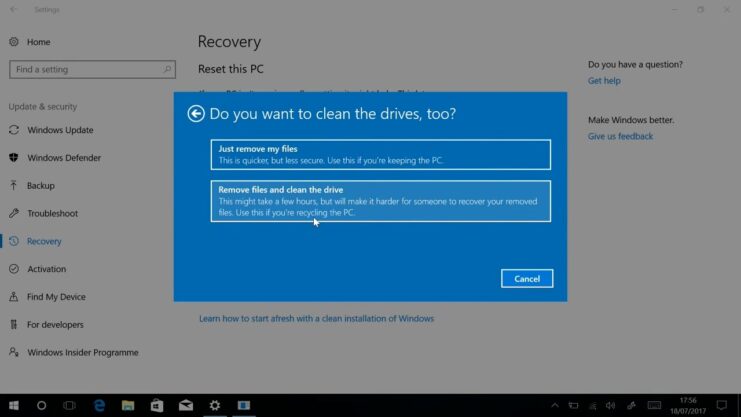The image size is (741, 417).
Task: Open the Give us feedback link
Action: 620,136
